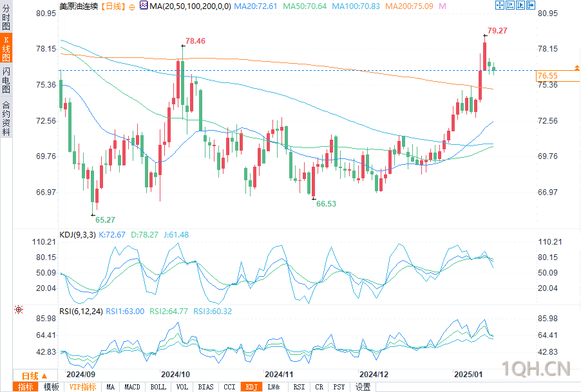Select the BOLL indicator button
The width and height of the screenshot is (581, 392).
[158, 387]
